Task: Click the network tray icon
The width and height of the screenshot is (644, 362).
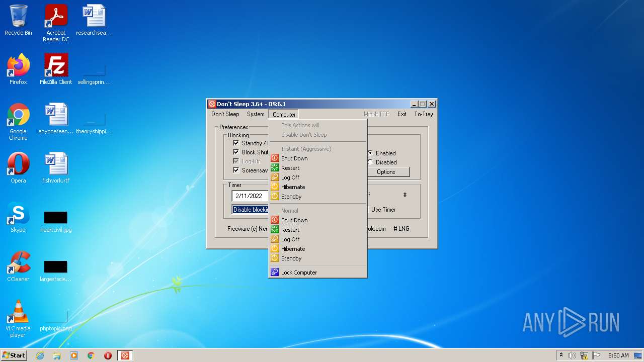Action: 584,355
